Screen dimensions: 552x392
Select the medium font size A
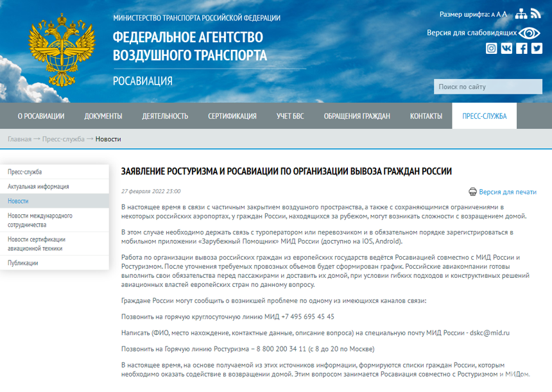coord(499,14)
